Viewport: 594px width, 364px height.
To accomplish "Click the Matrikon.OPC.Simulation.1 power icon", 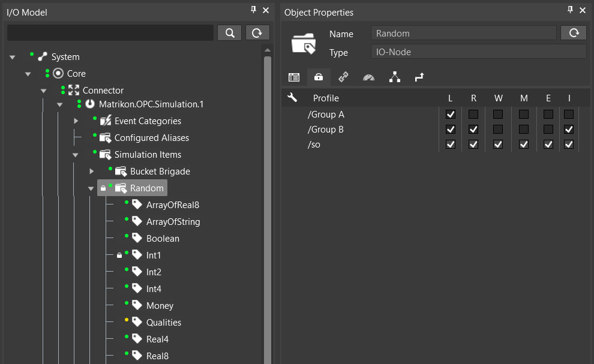I will pos(90,104).
